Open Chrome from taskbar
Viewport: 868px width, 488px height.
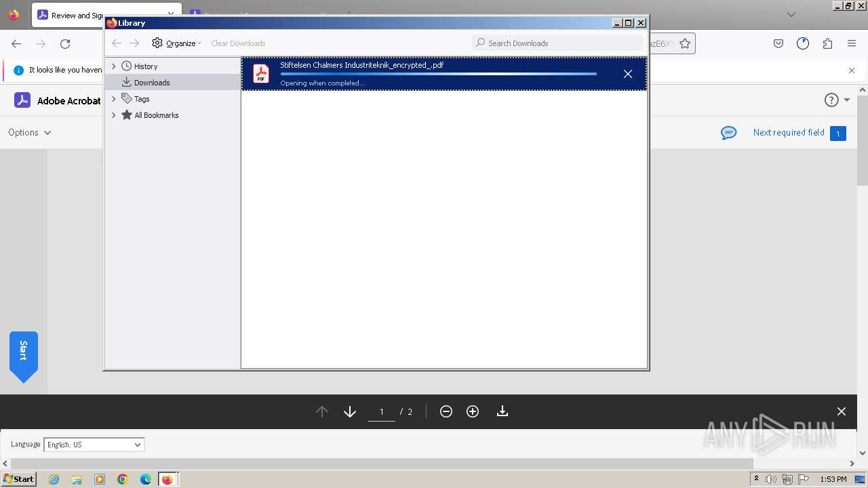point(123,479)
